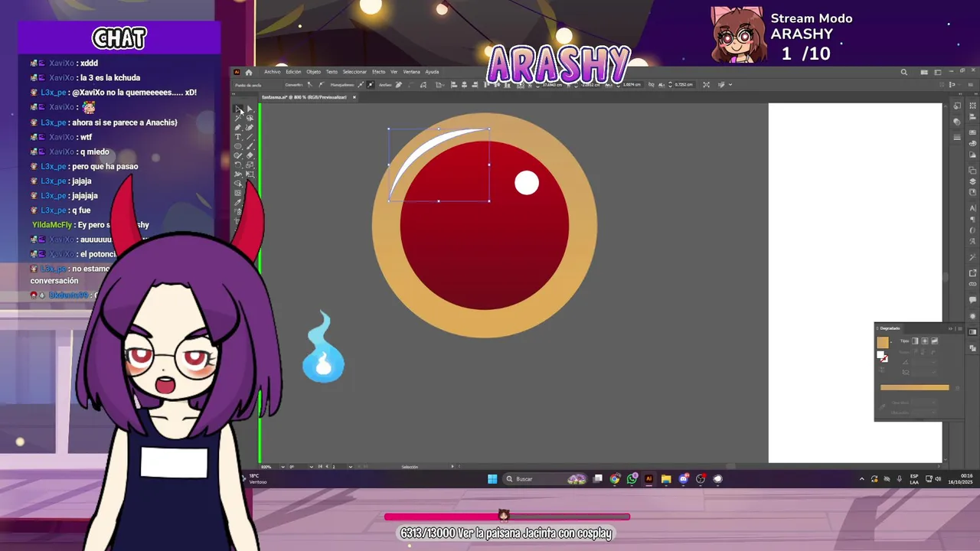Click the Illustrator Home icon
The width and height of the screenshot is (980, 551).
pyautogui.click(x=249, y=72)
